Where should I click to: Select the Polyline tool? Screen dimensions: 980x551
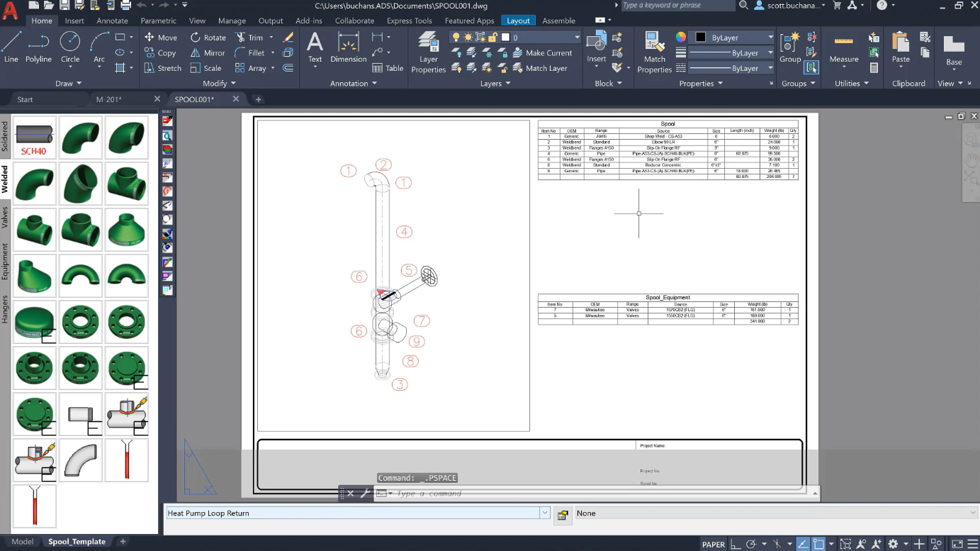pos(38,48)
